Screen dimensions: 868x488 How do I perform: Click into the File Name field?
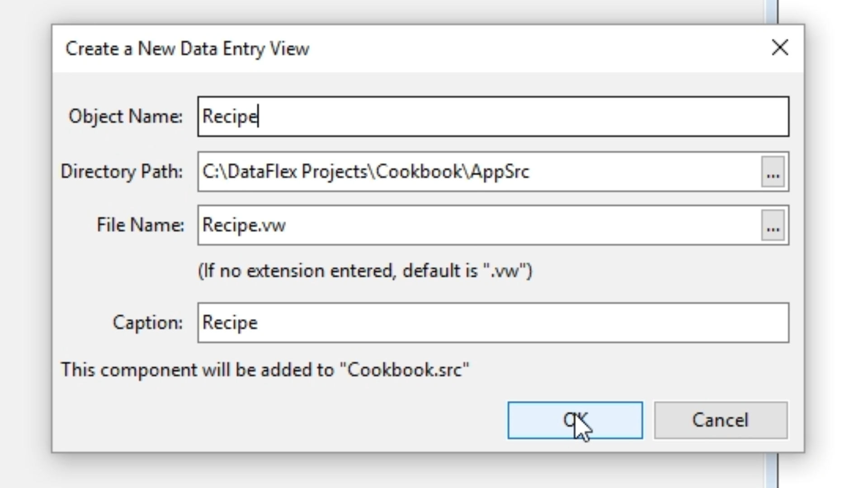tap(497, 225)
